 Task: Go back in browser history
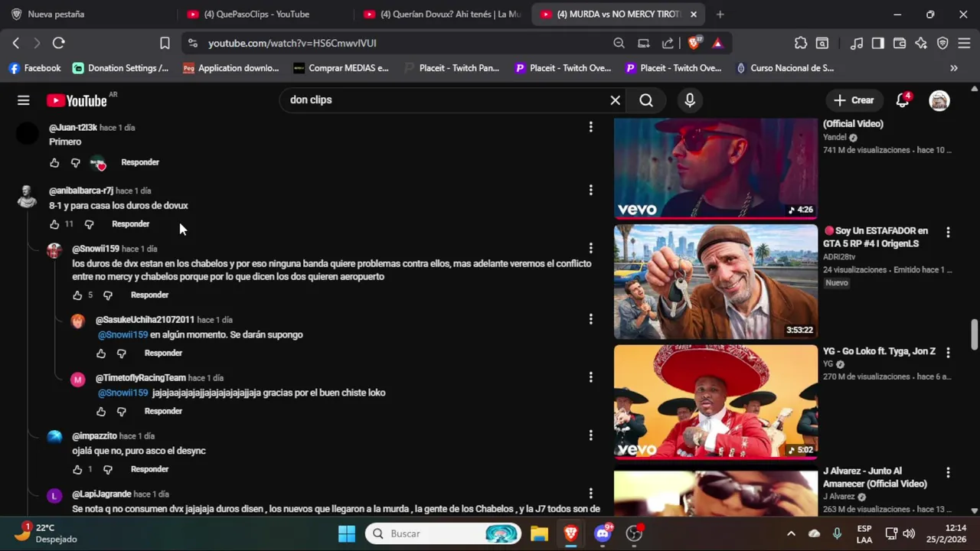[x=15, y=44]
